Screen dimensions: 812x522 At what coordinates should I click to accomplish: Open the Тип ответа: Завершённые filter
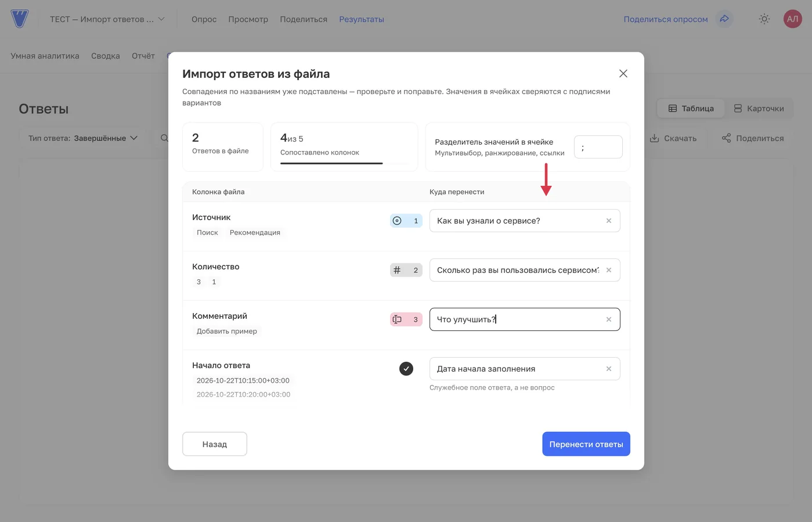[x=83, y=138]
